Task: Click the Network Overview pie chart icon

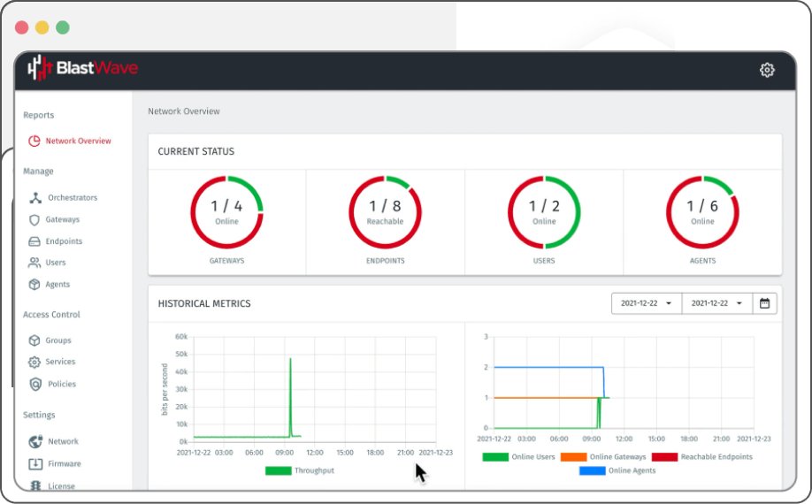Action: pos(34,141)
